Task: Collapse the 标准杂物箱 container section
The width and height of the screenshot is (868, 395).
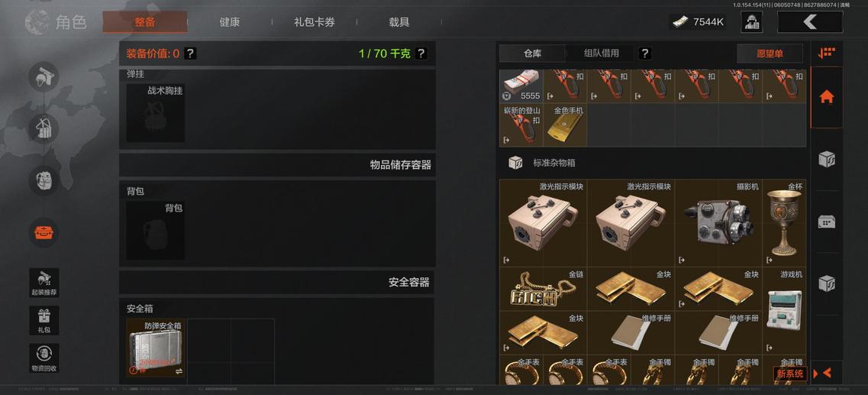Action: 515,163
